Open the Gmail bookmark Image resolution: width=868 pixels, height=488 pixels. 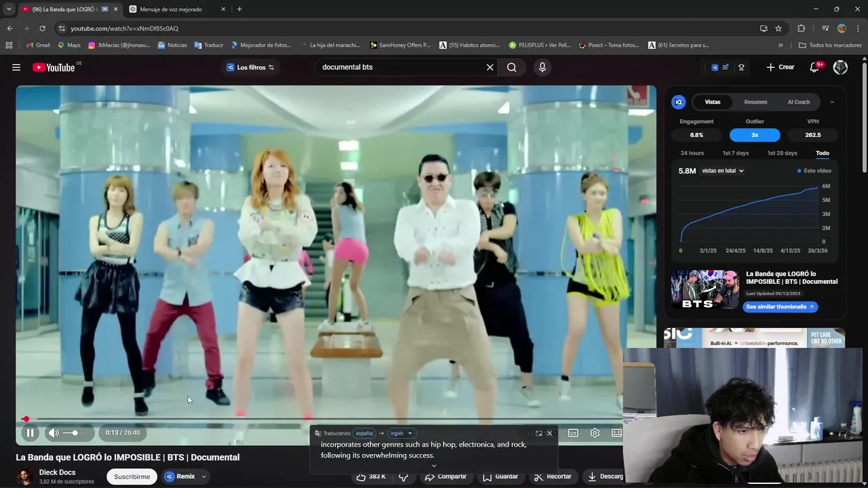coord(38,45)
